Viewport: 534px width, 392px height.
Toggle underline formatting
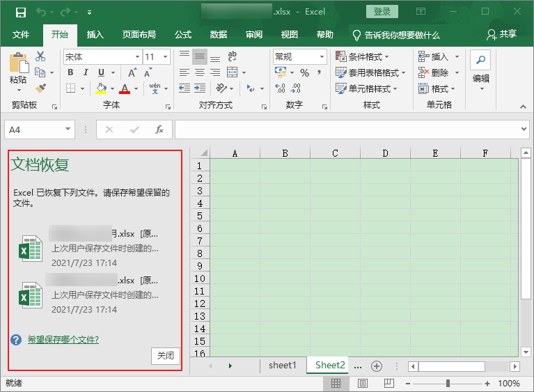point(101,72)
